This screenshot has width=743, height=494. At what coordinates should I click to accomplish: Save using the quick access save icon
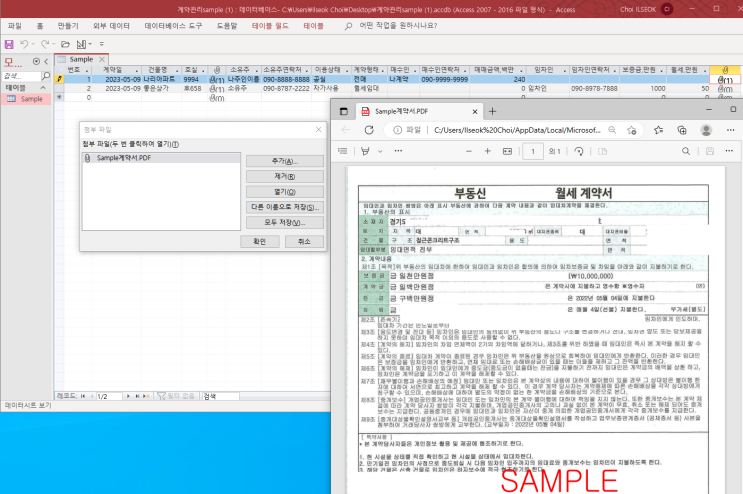click(9, 44)
